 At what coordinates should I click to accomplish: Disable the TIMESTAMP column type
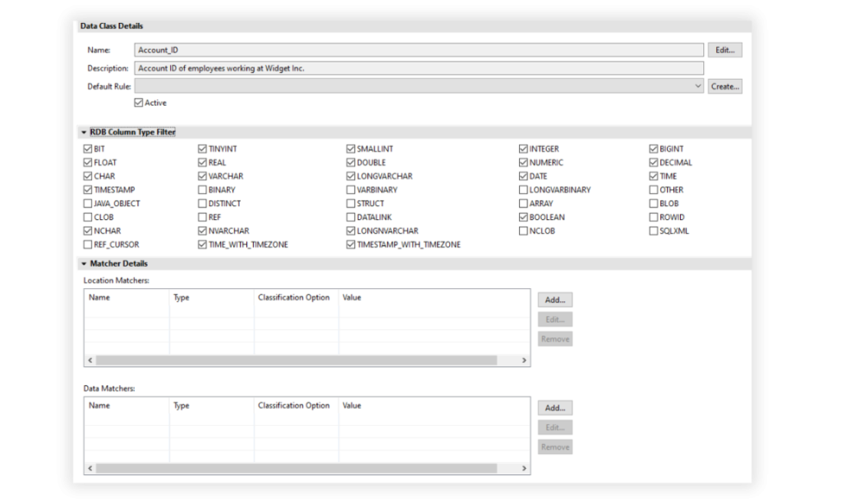tap(87, 190)
